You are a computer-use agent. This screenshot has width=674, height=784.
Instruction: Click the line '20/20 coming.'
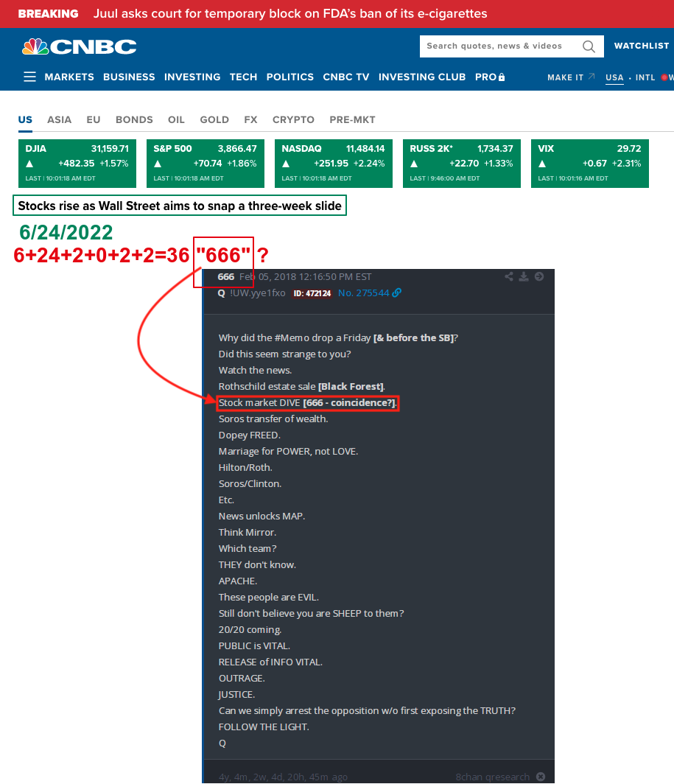(250, 629)
